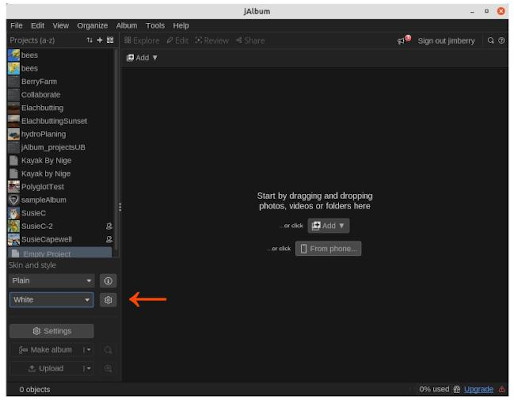Screen dimensions: 514x400
Task: Click the Upgrade link
Action: pos(478,389)
